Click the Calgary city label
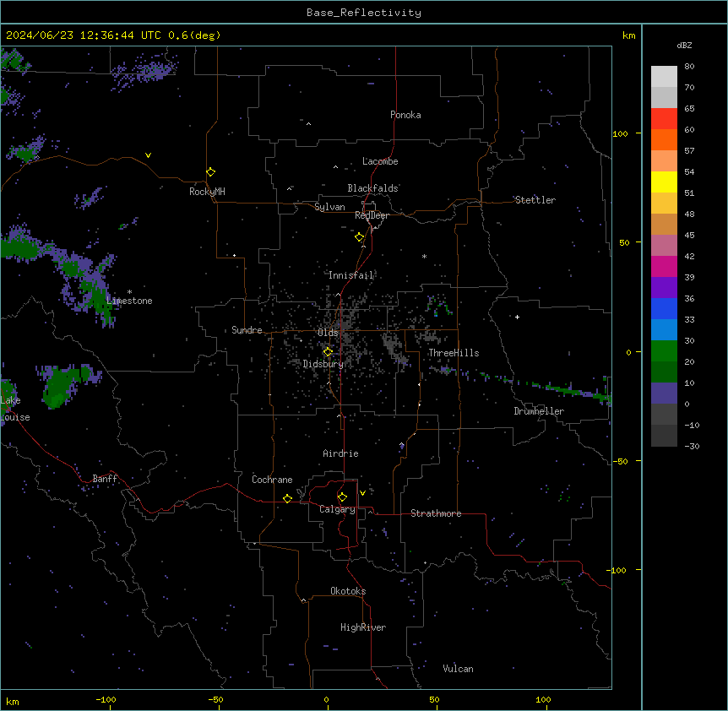This screenshot has width=728, height=711. click(337, 509)
